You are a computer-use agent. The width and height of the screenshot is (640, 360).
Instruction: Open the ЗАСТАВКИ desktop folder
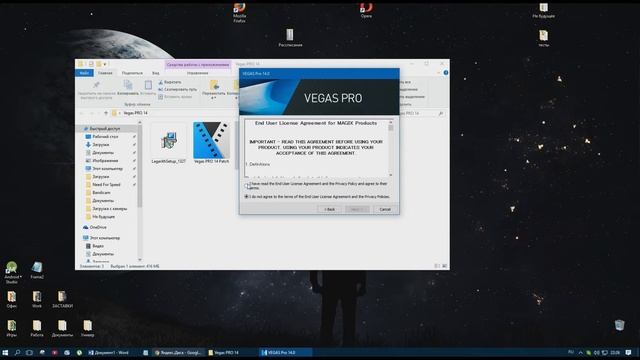coord(62,300)
